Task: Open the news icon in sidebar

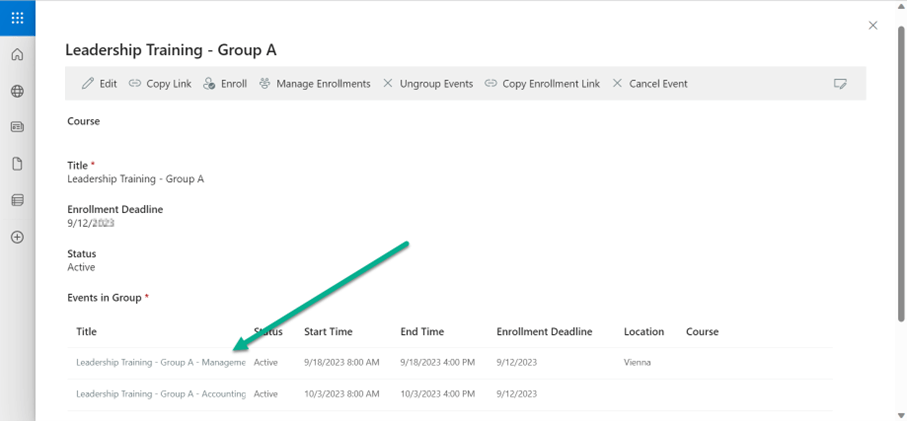Action: pos(17,127)
